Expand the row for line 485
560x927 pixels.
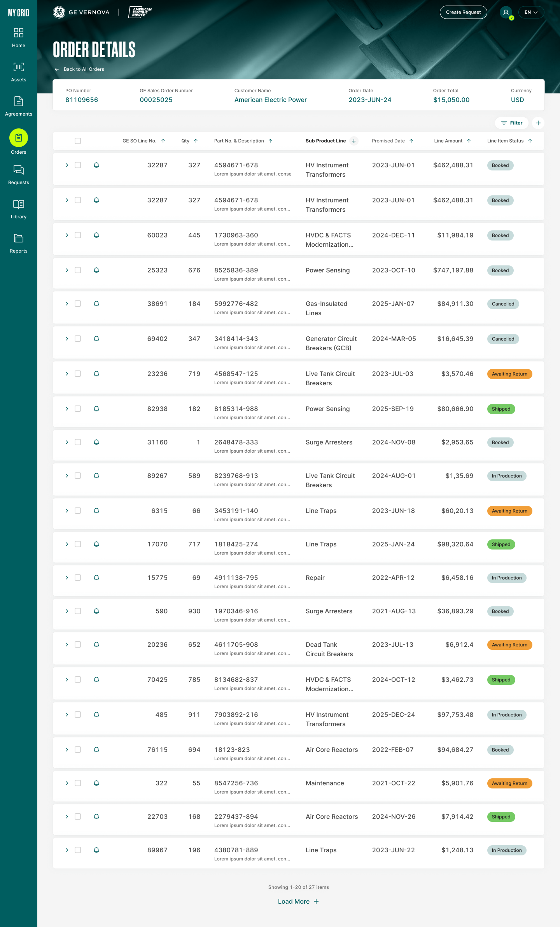[x=67, y=715]
